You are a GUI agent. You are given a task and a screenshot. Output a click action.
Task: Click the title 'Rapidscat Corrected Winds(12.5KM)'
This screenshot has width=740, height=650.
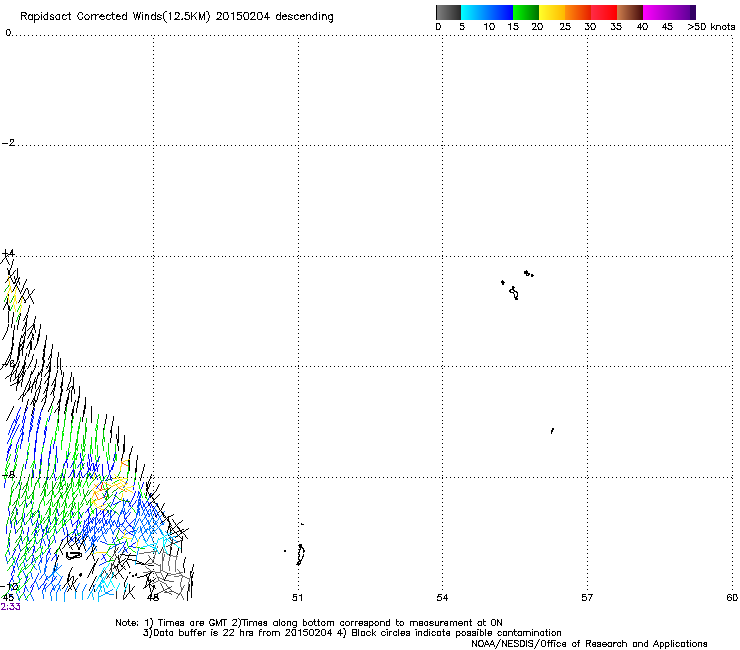pyautogui.click(x=115, y=17)
